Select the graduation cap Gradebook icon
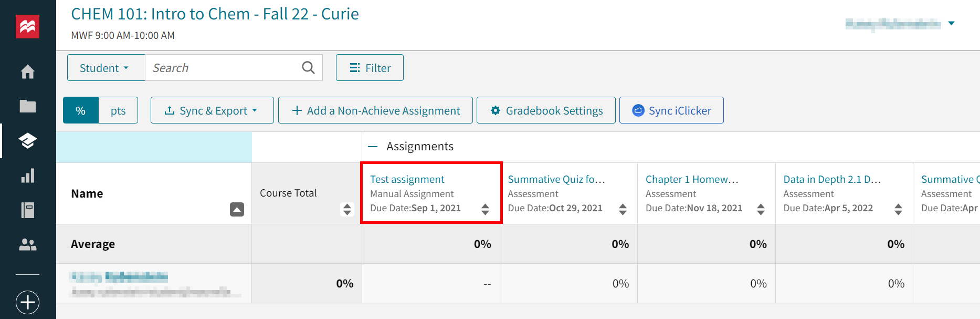This screenshot has height=319, width=980. (27, 141)
